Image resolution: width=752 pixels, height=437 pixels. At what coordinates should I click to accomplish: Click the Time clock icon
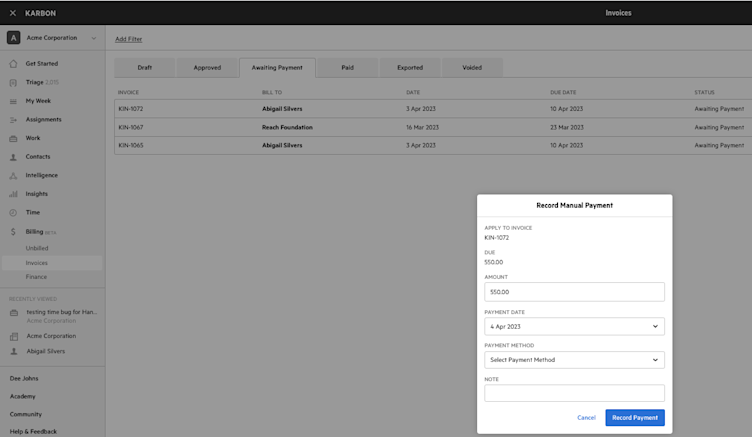(x=13, y=213)
